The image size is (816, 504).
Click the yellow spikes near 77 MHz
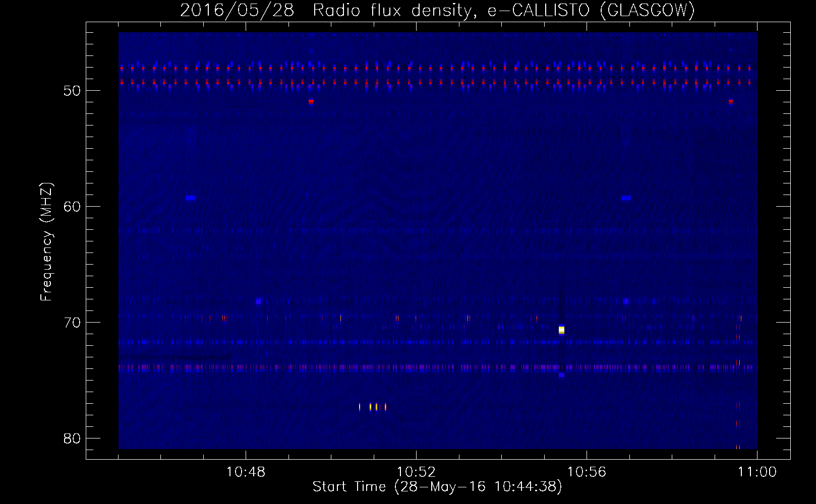pyautogui.click(x=372, y=407)
